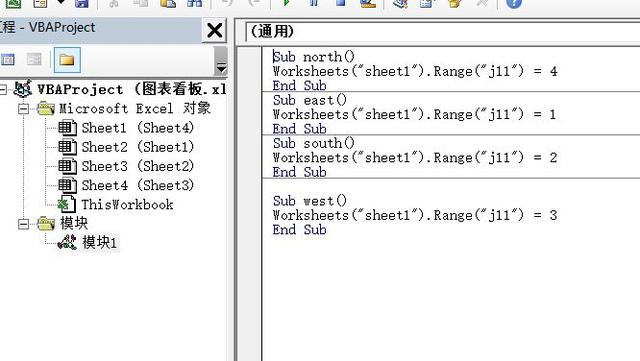This screenshot has width=640, height=361.
Task: Click the blue Help toolbar icon
Action: (x=513, y=3)
